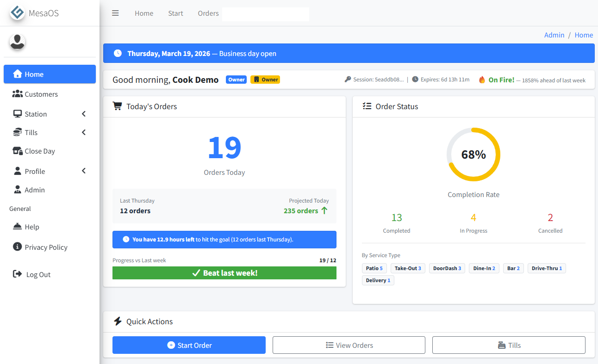The image size is (598, 364).
Task: Click the 19 / 12 progress value
Action: [328, 260]
